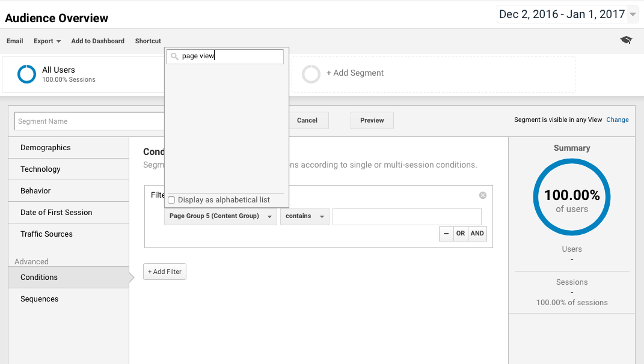Expand the Export dropdown menu
The image size is (644, 364).
pyautogui.click(x=47, y=41)
